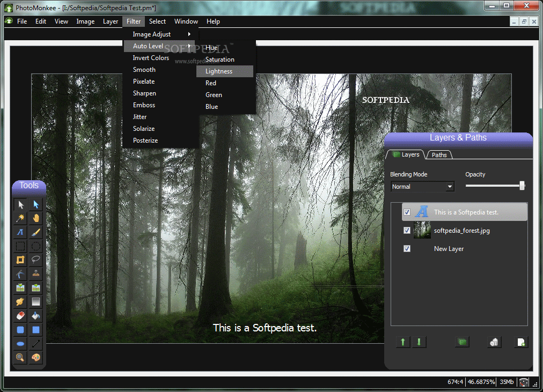This screenshot has height=392, width=543.
Task: Select the gray arrow selection tool
Action: (x=20, y=204)
